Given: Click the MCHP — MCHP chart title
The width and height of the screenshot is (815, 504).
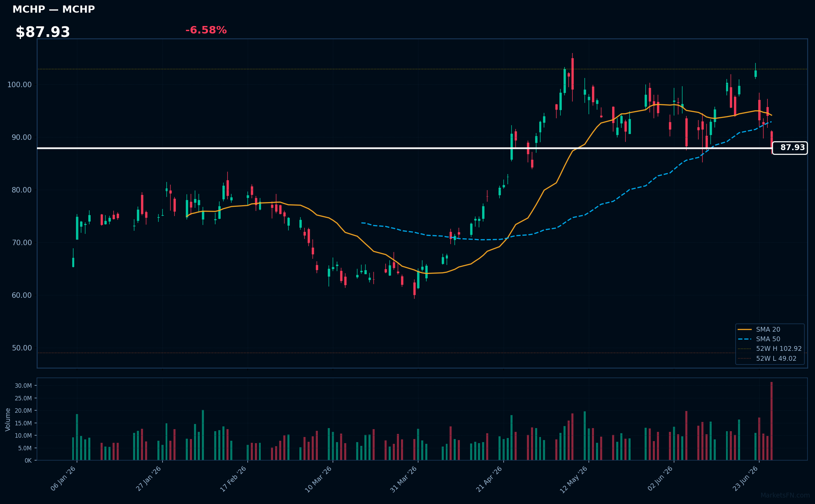Looking at the screenshot, I should [54, 9].
